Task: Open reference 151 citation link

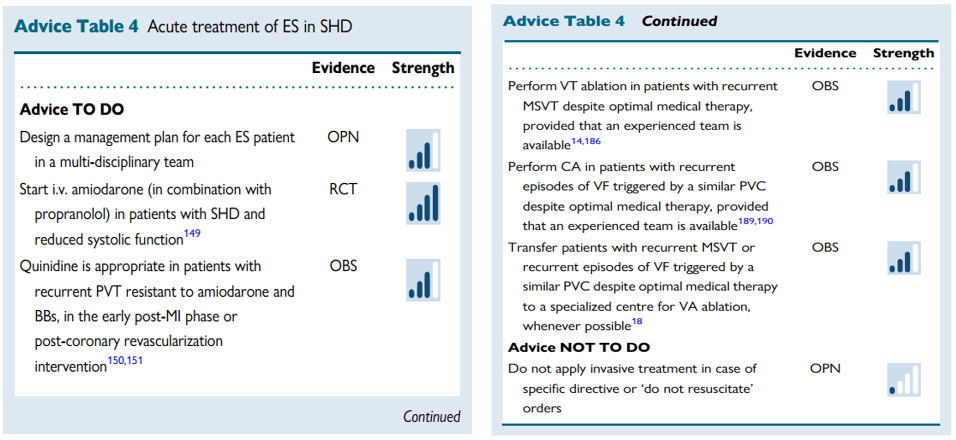Action: [134, 361]
